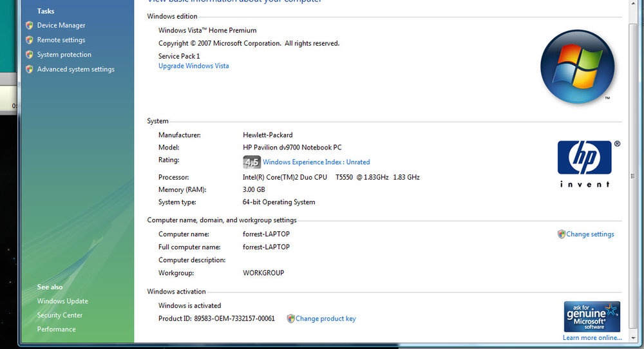Click Change settings for computer name

[x=590, y=234]
